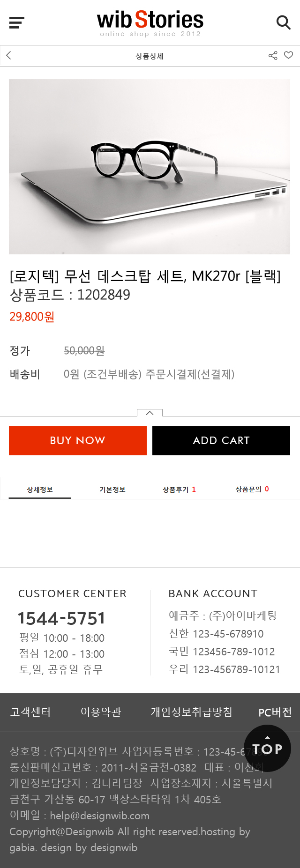Open the hamburger menu icon
Image resolution: width=300 pixels, height=868 pixels.
16,22
